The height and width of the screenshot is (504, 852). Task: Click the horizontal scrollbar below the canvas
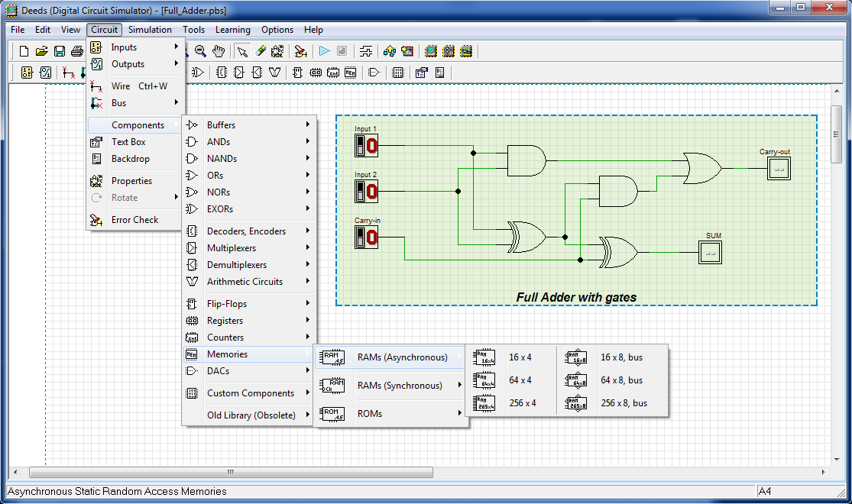click(x=229, y=472)
